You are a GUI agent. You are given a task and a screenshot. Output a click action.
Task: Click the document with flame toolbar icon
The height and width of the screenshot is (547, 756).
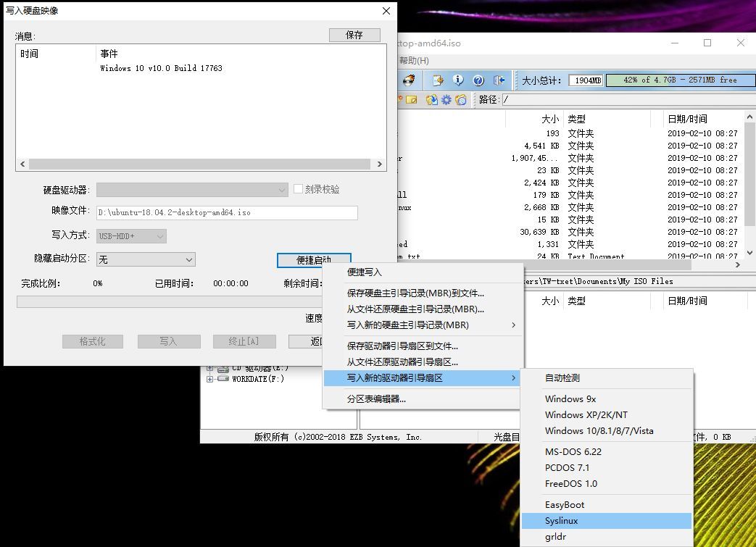(x=438, y=80)
